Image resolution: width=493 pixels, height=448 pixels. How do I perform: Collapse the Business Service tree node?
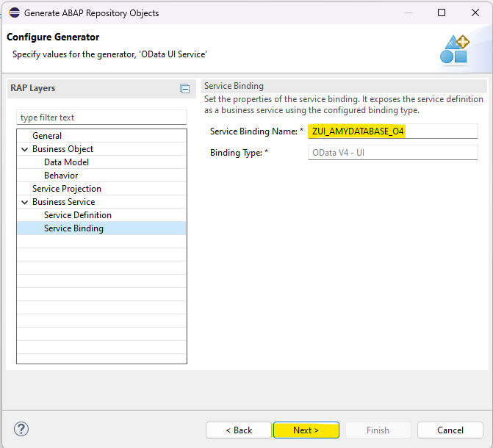24,202
